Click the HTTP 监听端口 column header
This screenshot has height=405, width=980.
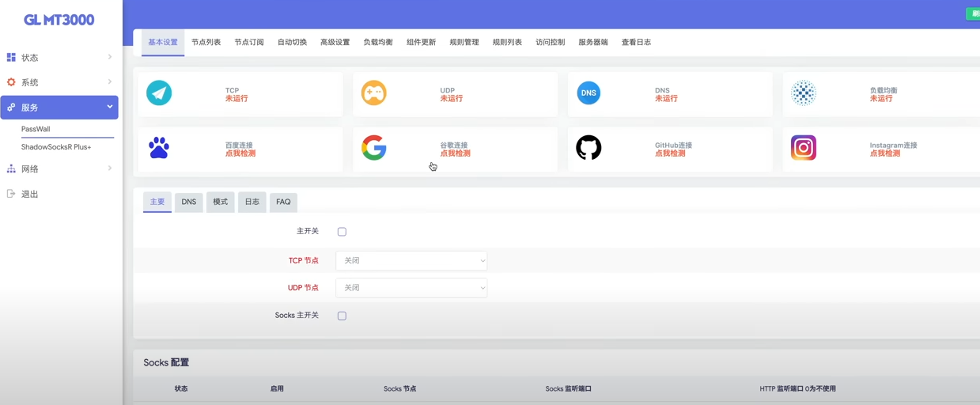pos(797,388)
